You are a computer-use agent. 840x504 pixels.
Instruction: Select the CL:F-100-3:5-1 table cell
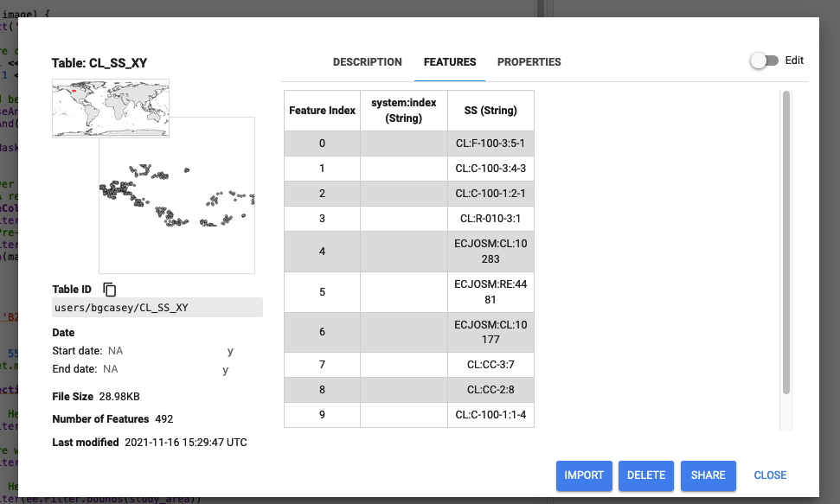[x=491, y=144]
